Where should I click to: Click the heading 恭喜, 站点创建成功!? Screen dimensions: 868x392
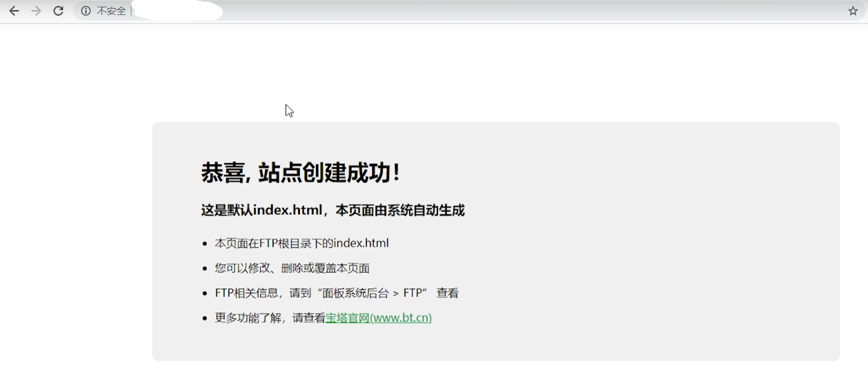tap(300, 172)
